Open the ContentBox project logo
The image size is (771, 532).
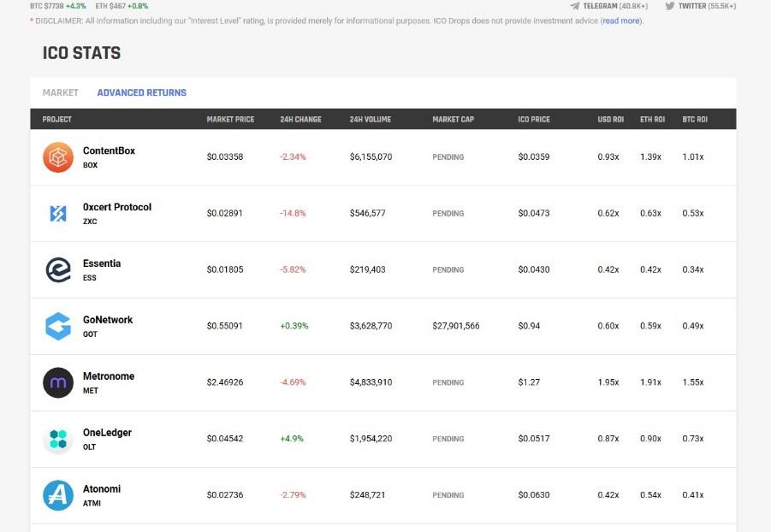pos(58,157)
